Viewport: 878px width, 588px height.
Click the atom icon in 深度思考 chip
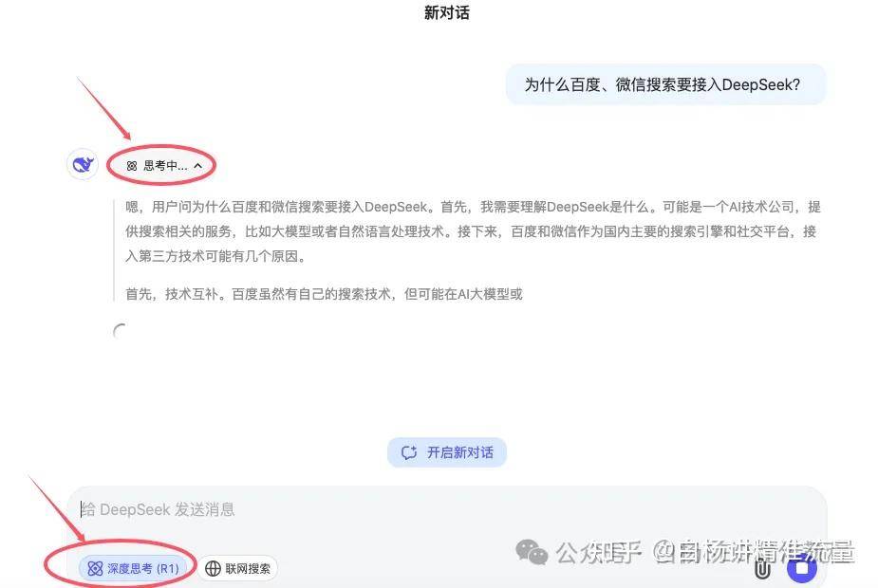[x=95, y=568]
